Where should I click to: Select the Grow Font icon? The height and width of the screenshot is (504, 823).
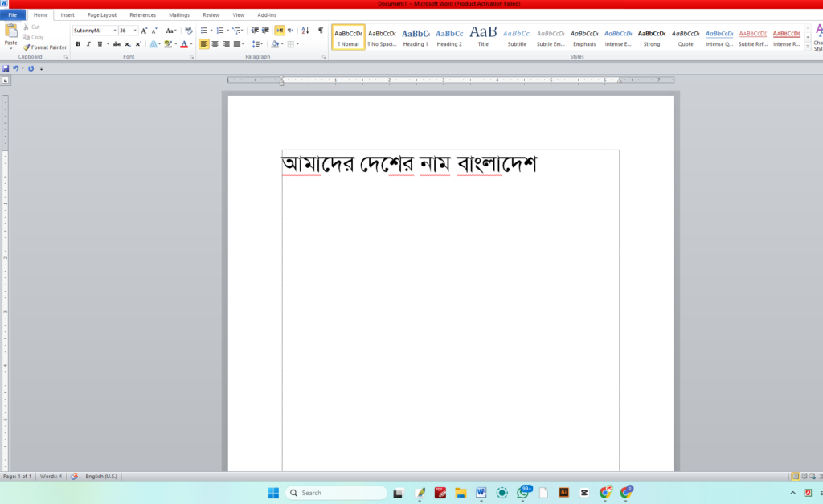tap(142, 31)
